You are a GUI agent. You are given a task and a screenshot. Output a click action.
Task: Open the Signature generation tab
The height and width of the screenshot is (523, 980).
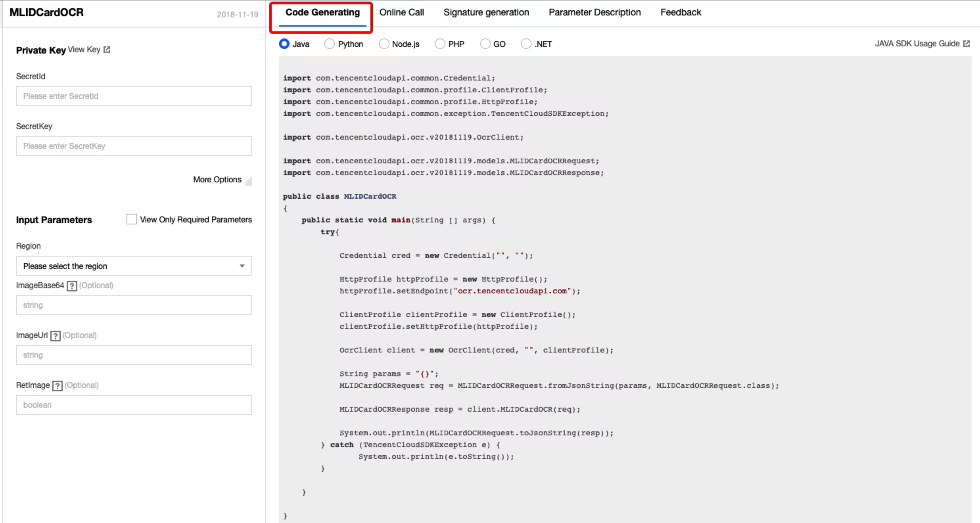click(486, 12)
